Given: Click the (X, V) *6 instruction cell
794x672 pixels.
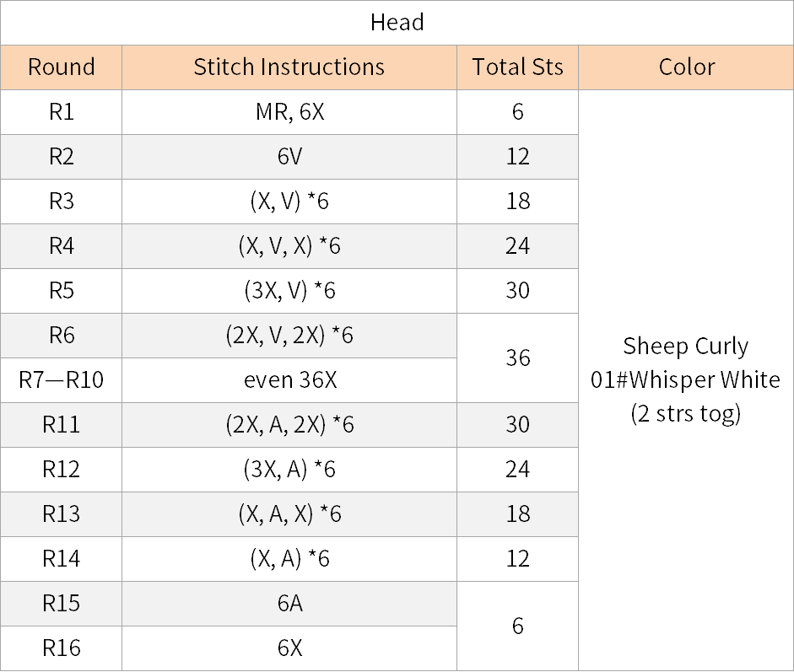Looking at the screenshot, I should [x=289, y=202].
